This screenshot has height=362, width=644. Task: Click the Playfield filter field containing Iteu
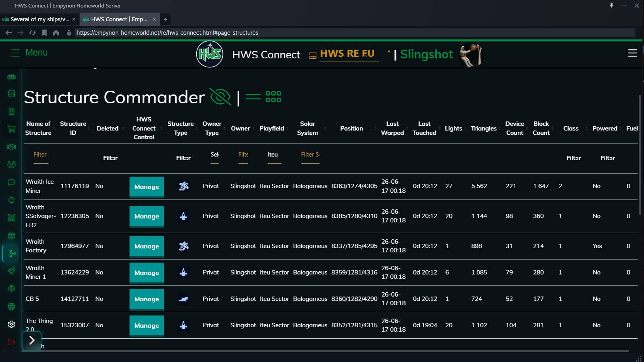[274, 155]
